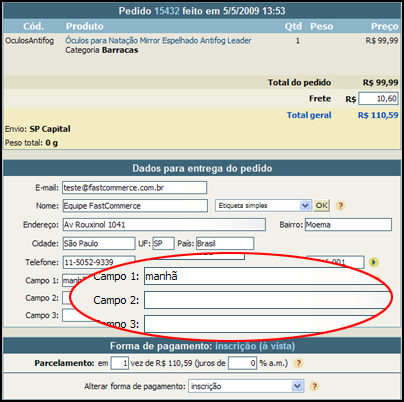This screenshot has width=404, height=402.
Task: Open the Óculos para Natação product link
Action: pos(158,41)
